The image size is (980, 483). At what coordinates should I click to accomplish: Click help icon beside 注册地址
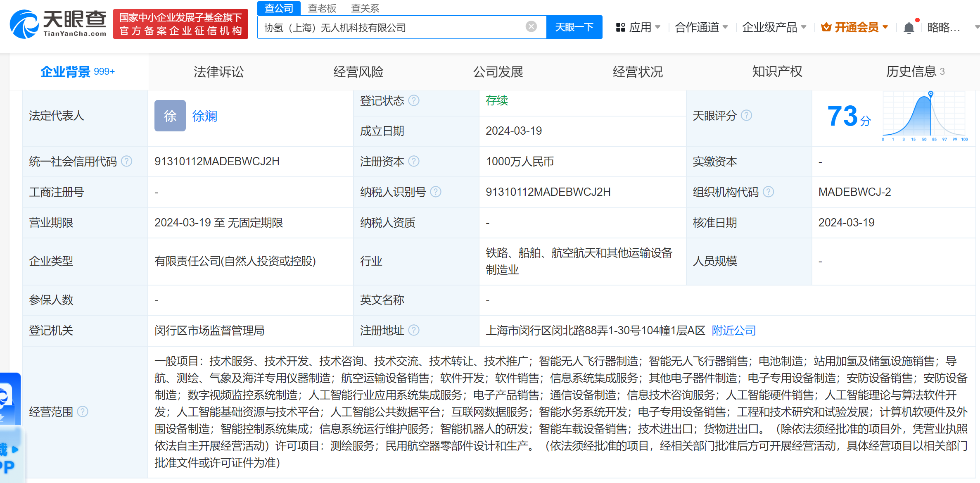point(414,330)
